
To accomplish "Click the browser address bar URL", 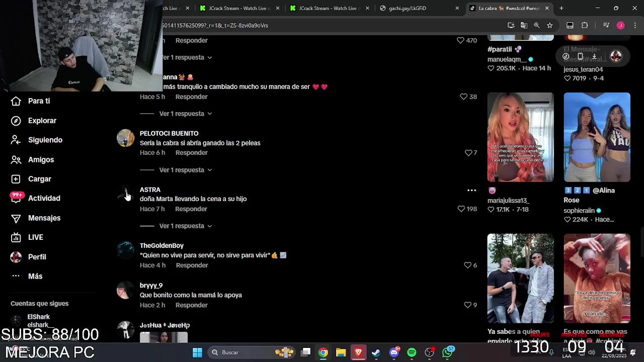I will point(215,25).
